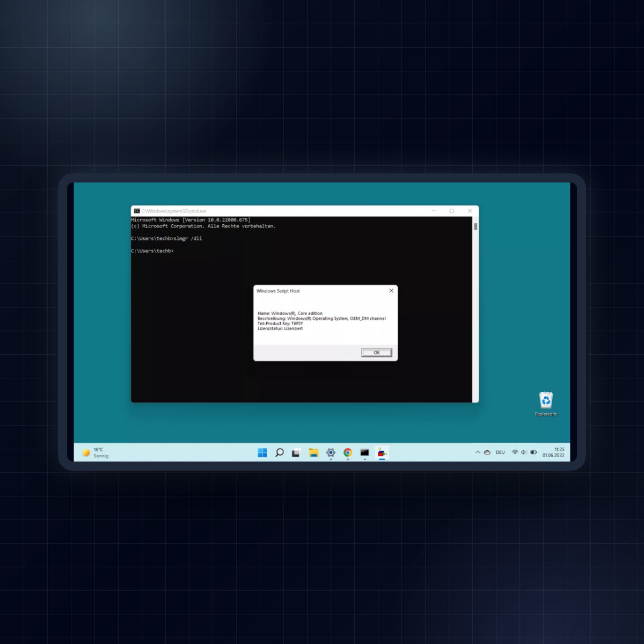Close the cmd.exe window

pyautogui.click(x=470, y=211)
